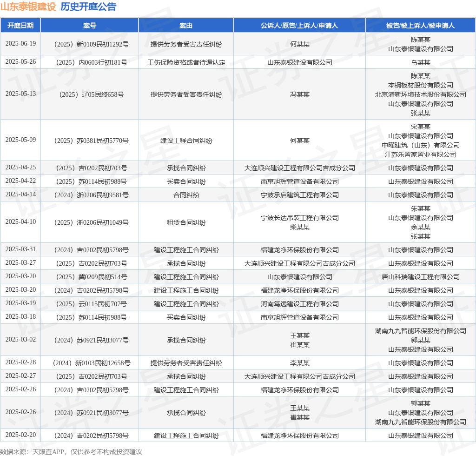The image size is (476, 456).
Task: Select the date 2025-03-31
Action: click(20, 249)
